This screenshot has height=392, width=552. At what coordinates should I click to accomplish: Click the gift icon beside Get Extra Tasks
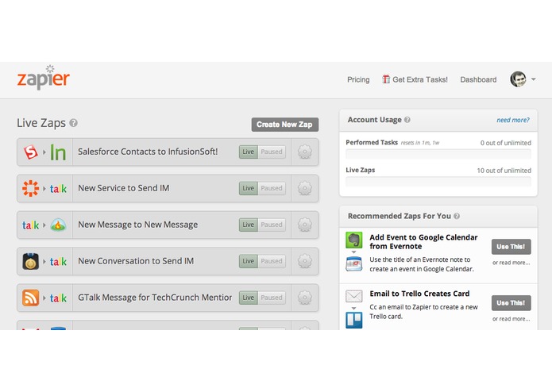tap(386, 79)
